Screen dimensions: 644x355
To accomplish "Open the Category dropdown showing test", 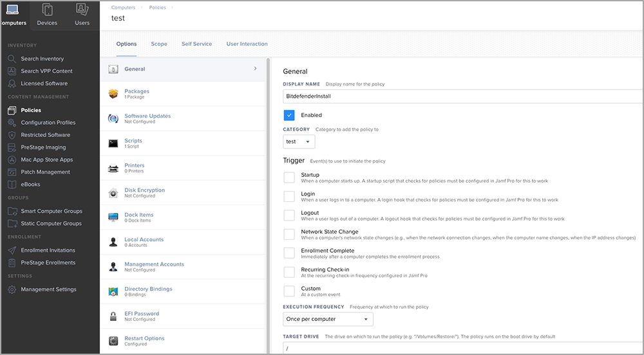I will coord(299,141).
